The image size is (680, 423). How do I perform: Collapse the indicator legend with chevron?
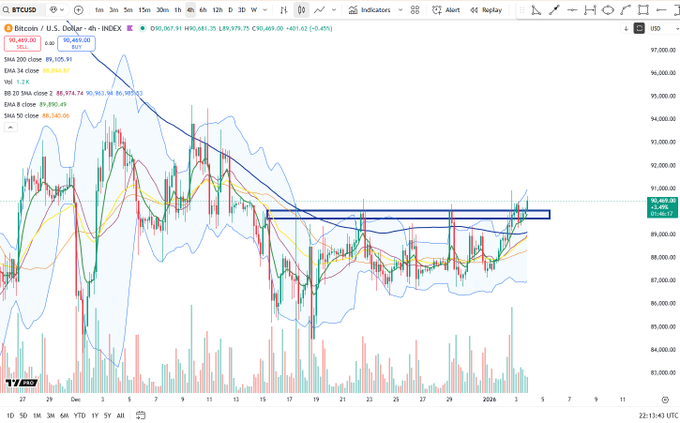(11, 127)
